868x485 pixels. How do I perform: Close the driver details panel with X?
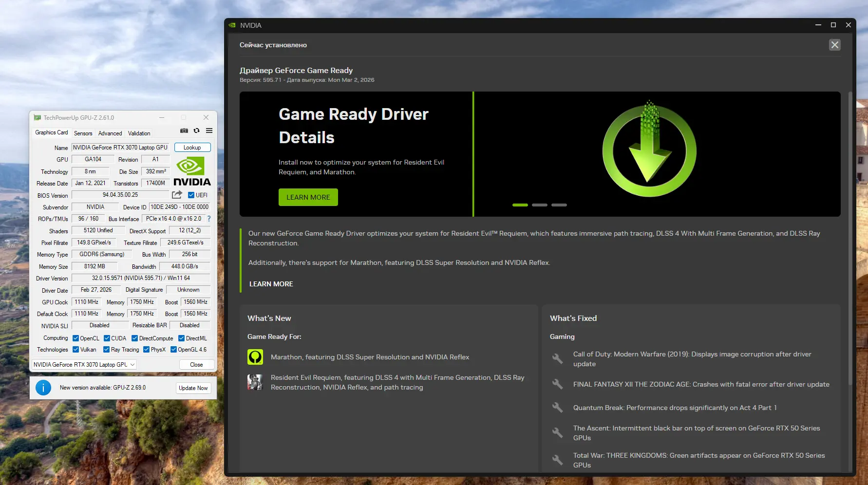click(x=835, y=45)
